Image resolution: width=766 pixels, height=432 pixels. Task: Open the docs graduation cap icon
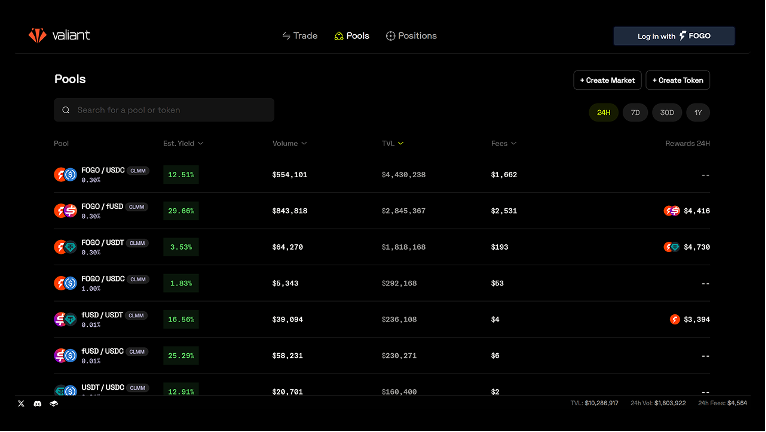[53, 403]
